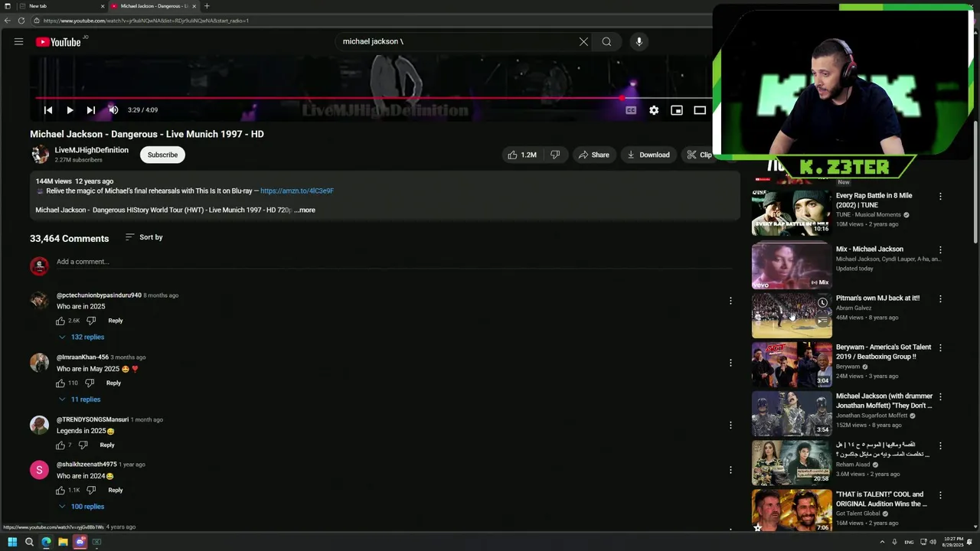
Task: Open Windows Start menu
Action: (12, 542)
